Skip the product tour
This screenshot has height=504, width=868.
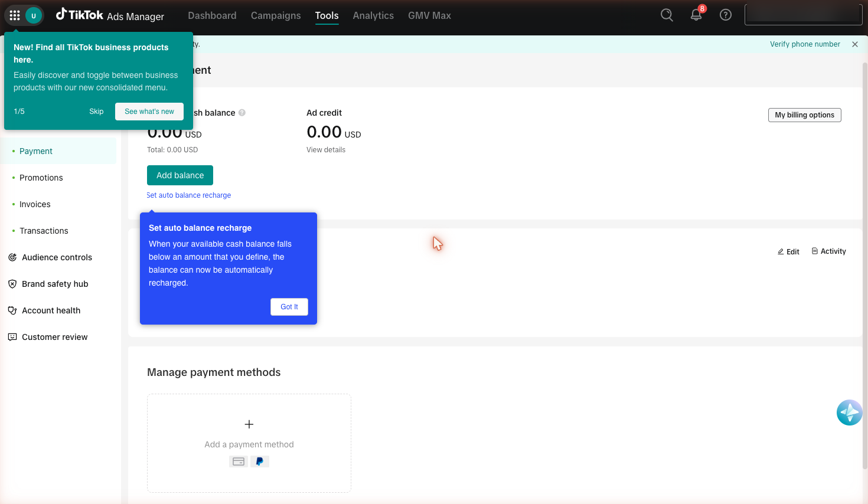(96, 112)
